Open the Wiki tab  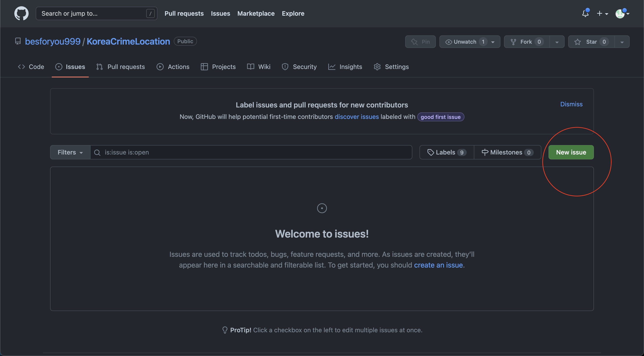pyautogui.click(x=259, y=66)
